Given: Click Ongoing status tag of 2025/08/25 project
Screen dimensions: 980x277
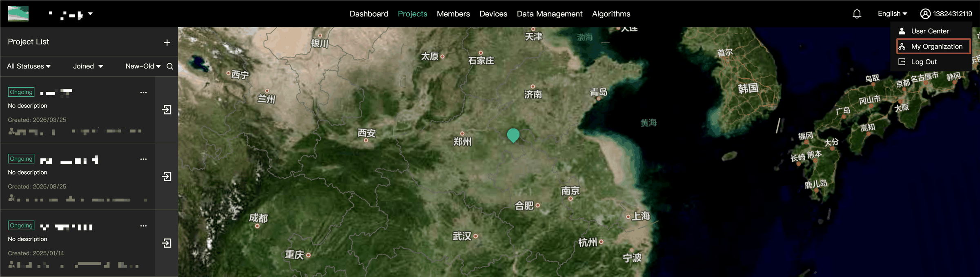Looking at the screenshot, I should [x=21, y=159].
